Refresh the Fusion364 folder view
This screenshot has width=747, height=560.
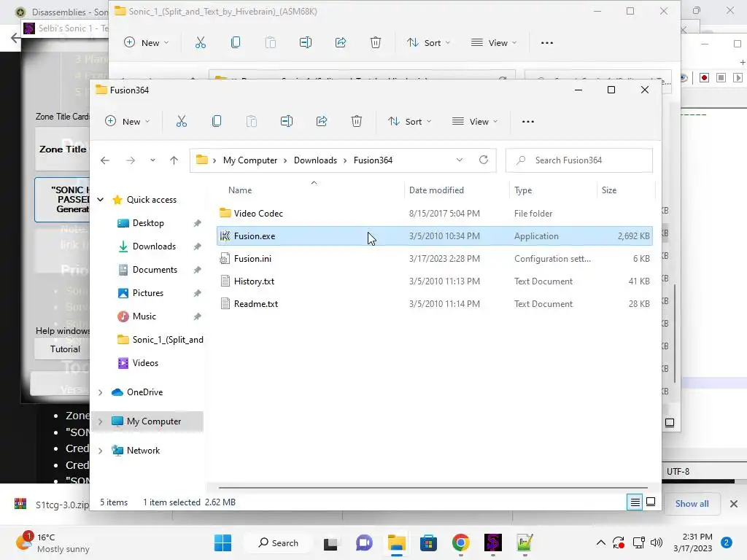pyautogui.click(x=484, y=160)
